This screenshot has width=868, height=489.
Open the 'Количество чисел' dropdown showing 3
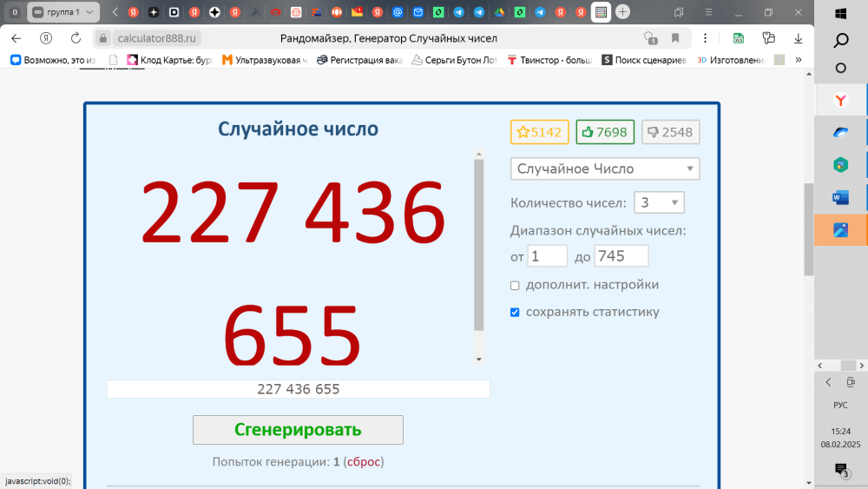tap(659, 203)
